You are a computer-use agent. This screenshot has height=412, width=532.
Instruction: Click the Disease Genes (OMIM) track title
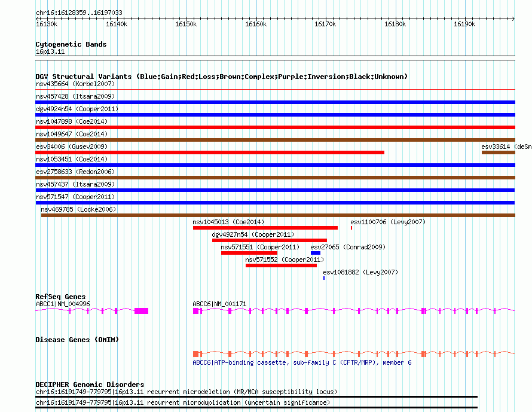(77, 340)
